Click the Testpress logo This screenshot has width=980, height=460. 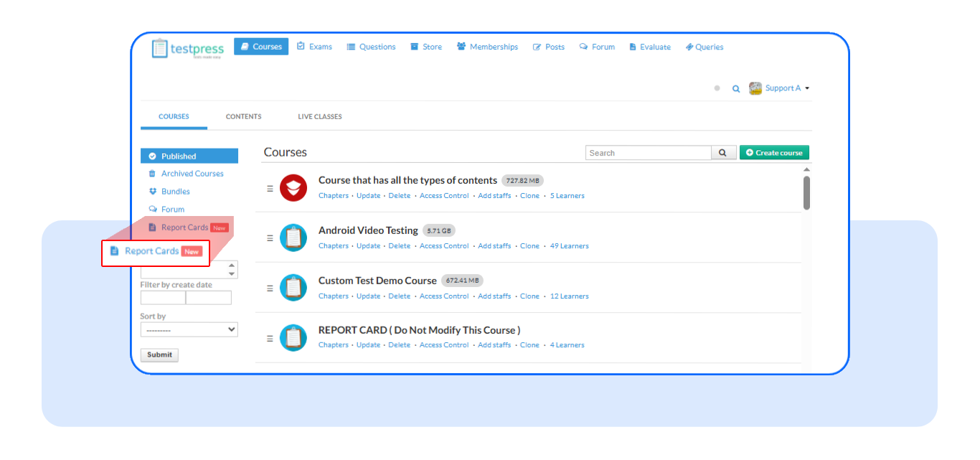pyautogui.click(x=188, y=48)
